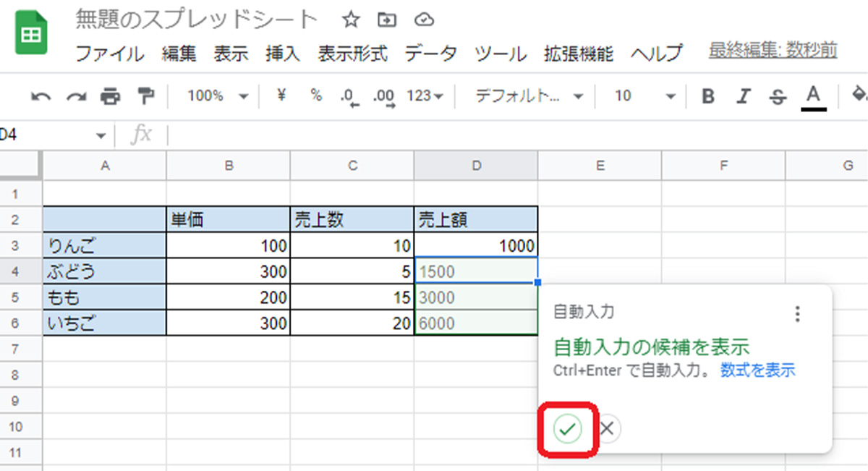Move the spreadsheet to a folder
This screenshot has width=868, height=471.
pos(388,20)
